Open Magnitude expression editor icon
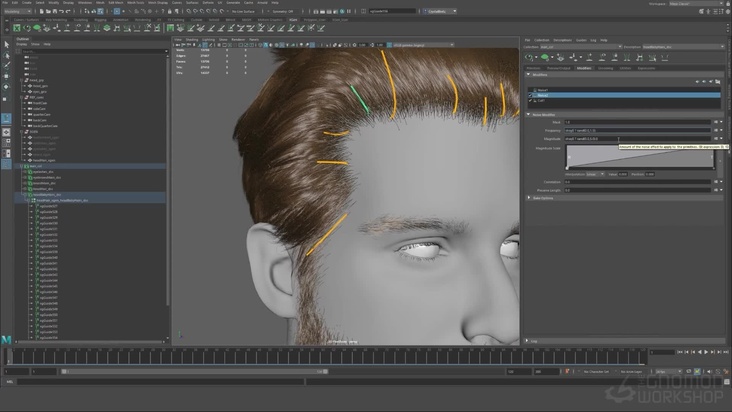 point(715,138)
